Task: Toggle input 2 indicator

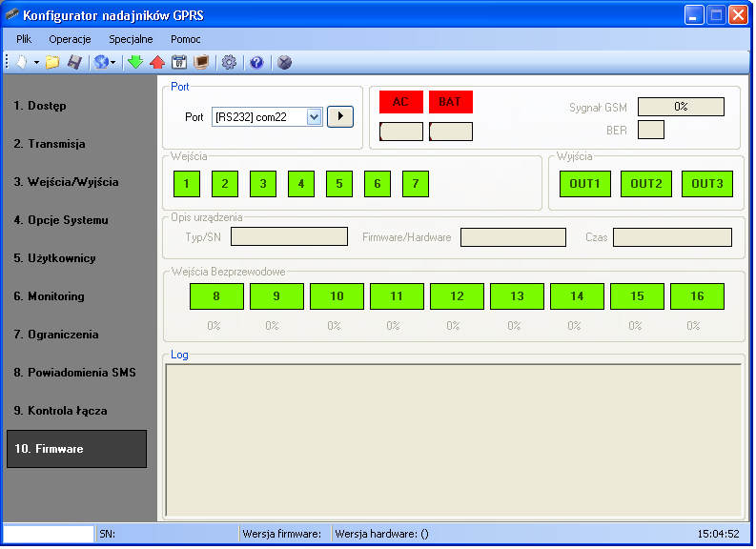Action: 225,184
